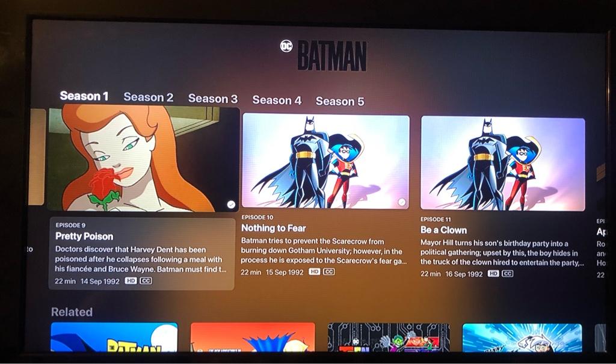The height and width of the screenshot is (364, 616).
Task: Open The Batman related show tile
Action: pos(114,338)
